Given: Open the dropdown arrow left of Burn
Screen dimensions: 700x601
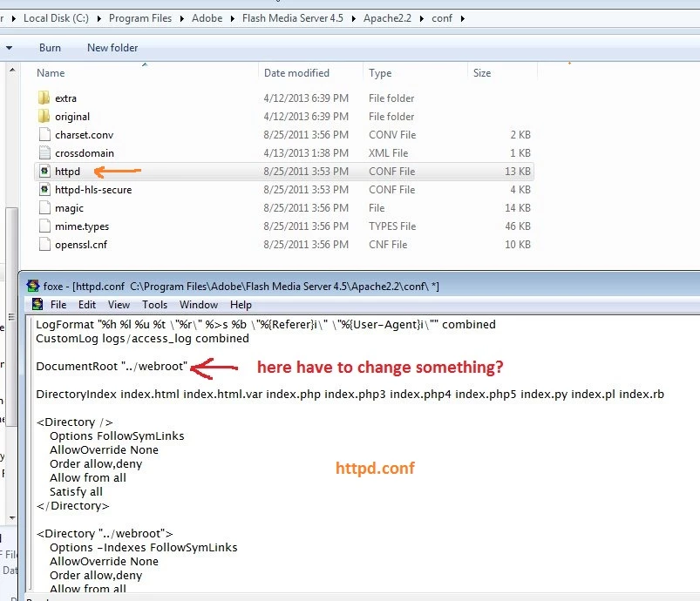Looking at the screenshot, I should tap(9, 48).
